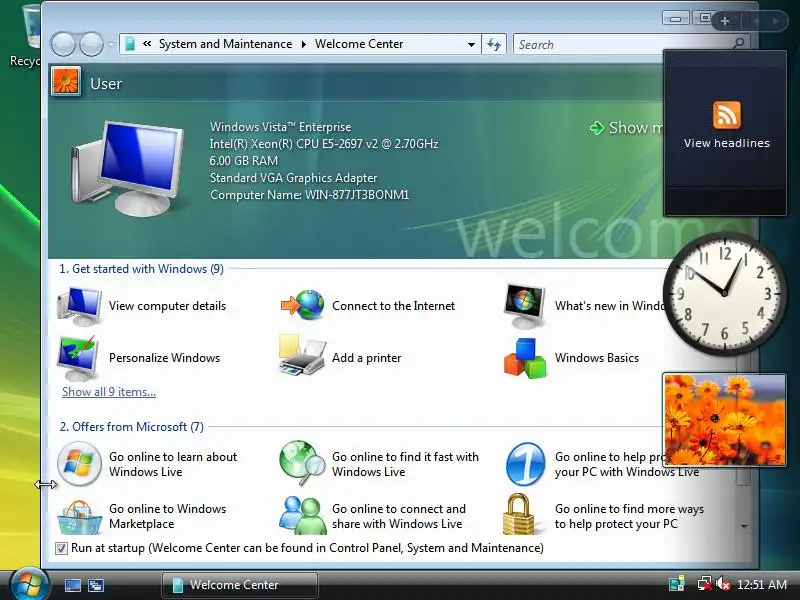Click the Show all 9 items link
Viewport: 800px width, 600px height.
(x=109, y=392)
